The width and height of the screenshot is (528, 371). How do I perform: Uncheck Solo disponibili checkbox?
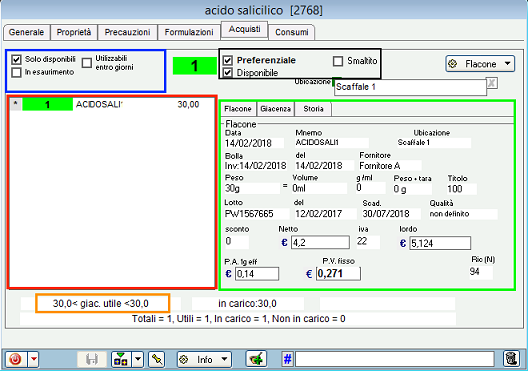16,60
